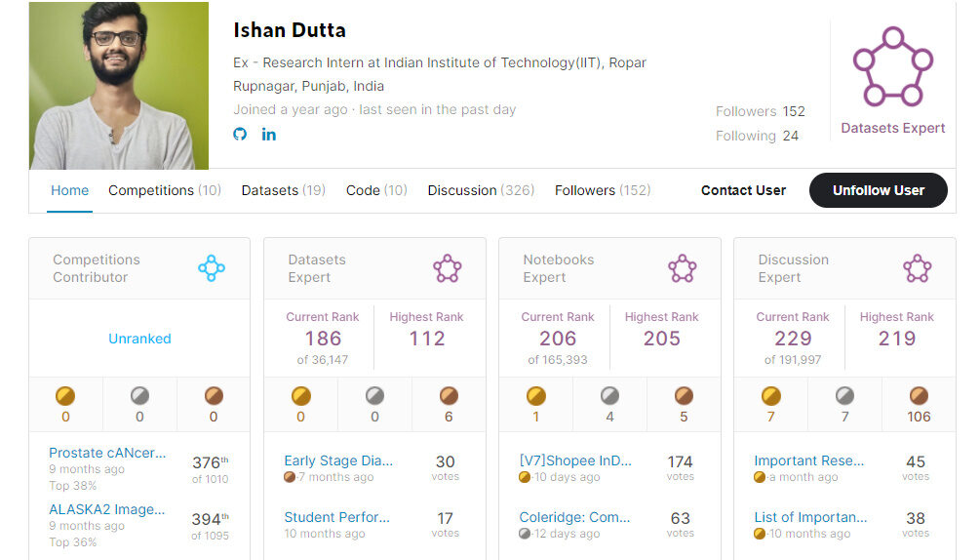Switch to the Competitions tab
Screen dimensions: 980x560
165,190
